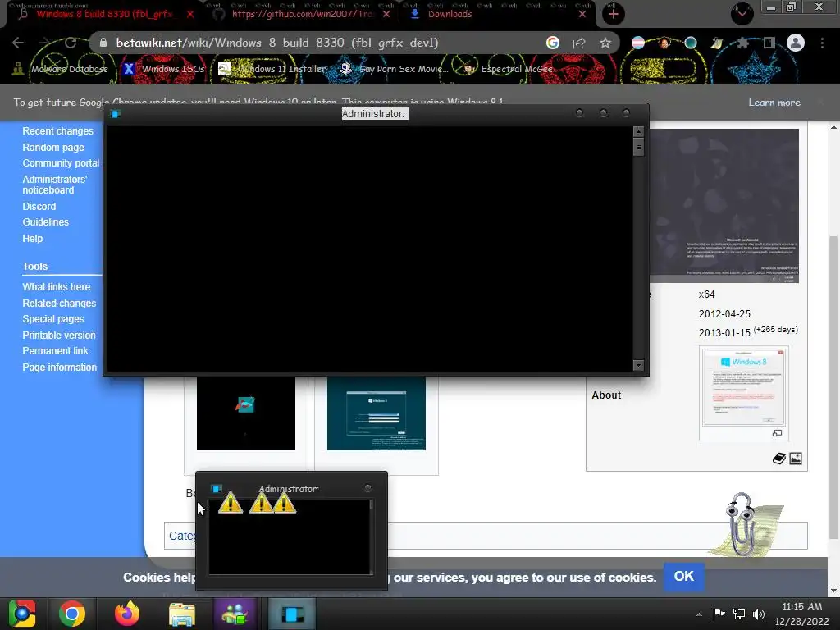Enlarge the winver image via expand icon

click(x=778, y=433)
